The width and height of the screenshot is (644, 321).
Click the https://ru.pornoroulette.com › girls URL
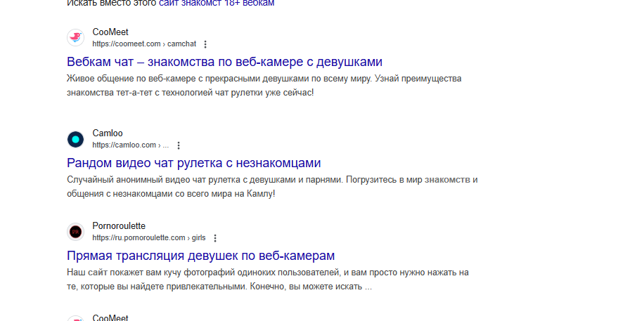[x=148, y=237]
